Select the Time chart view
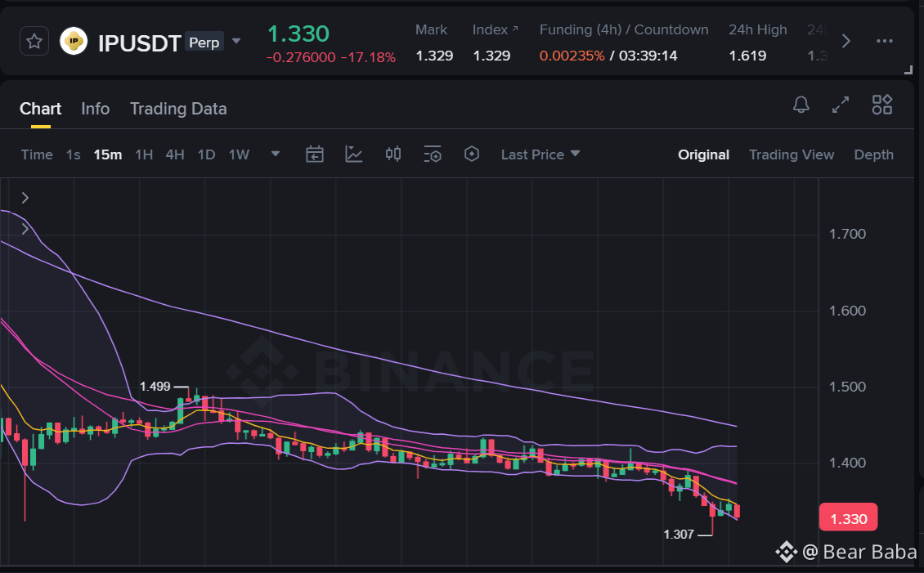 37,154
